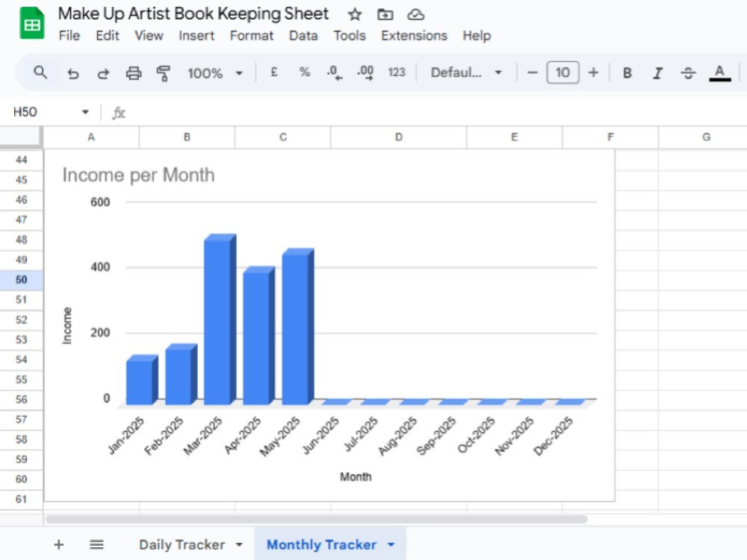
Task: Switch to the Daily Tracker sheet
Action: (x=182, y=544)
